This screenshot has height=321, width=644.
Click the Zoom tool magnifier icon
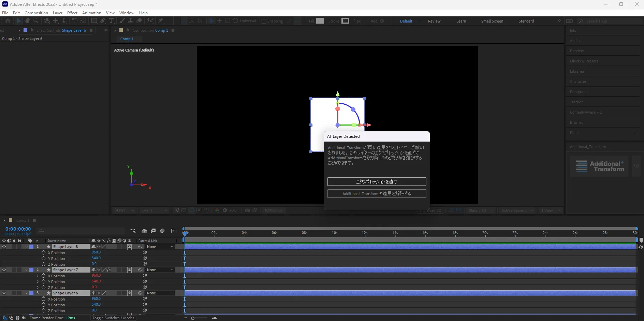[36, 21]
